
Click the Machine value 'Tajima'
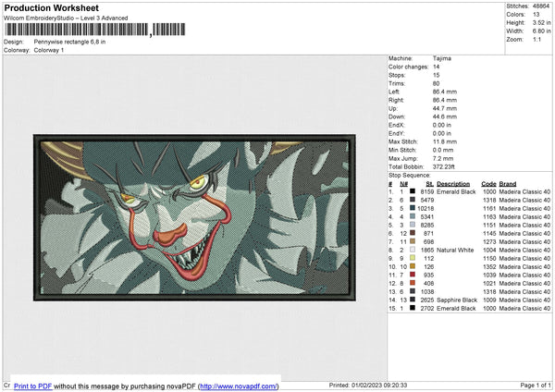pyautogui.click(x=442, y=58)
